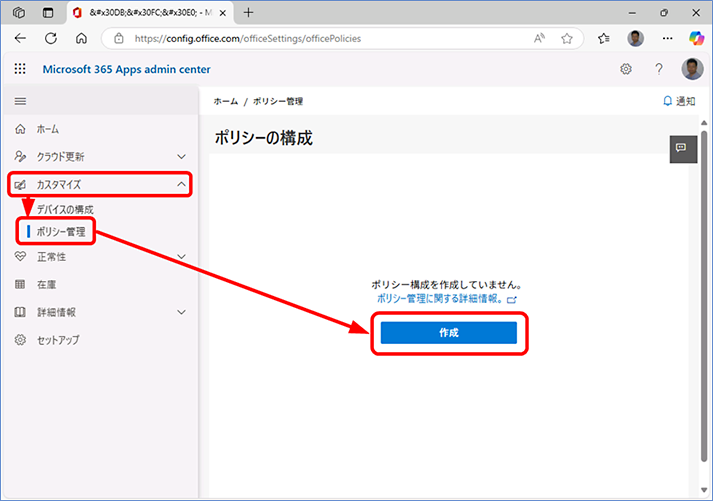Open the settings gear in header
Image resolution: width=713 pixels, height=501 pixels.
point(626,69)
